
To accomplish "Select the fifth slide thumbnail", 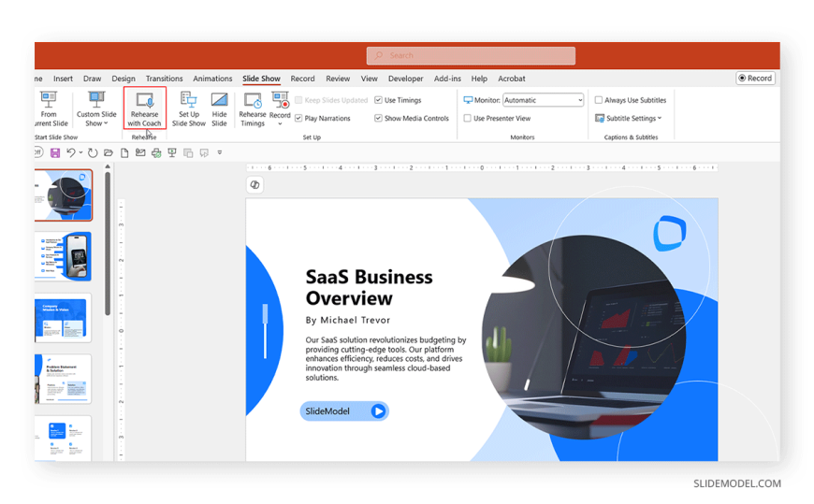I will pyautogui.click(x=64, y=438).
